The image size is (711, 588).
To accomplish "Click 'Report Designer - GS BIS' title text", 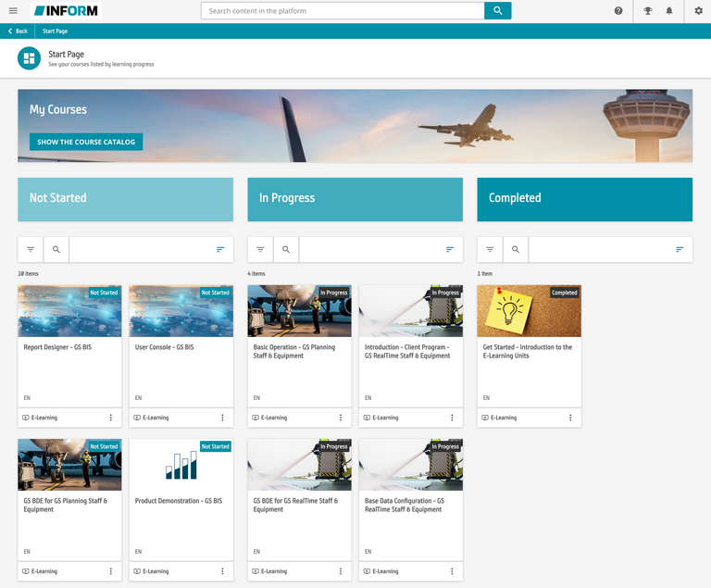I will pyautogui.click(x=57, y=347).
